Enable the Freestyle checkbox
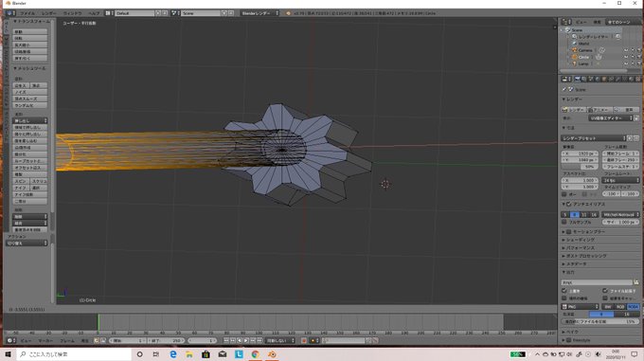Image resolution: width=644 pixels, height=361 pixels. (569, 340)
